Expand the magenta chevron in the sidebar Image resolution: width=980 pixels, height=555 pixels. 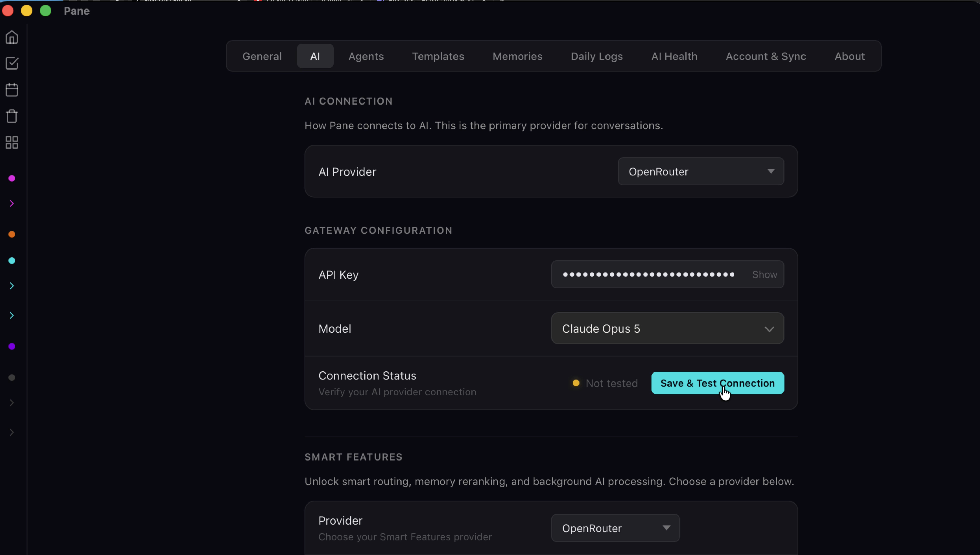[12, 204]
